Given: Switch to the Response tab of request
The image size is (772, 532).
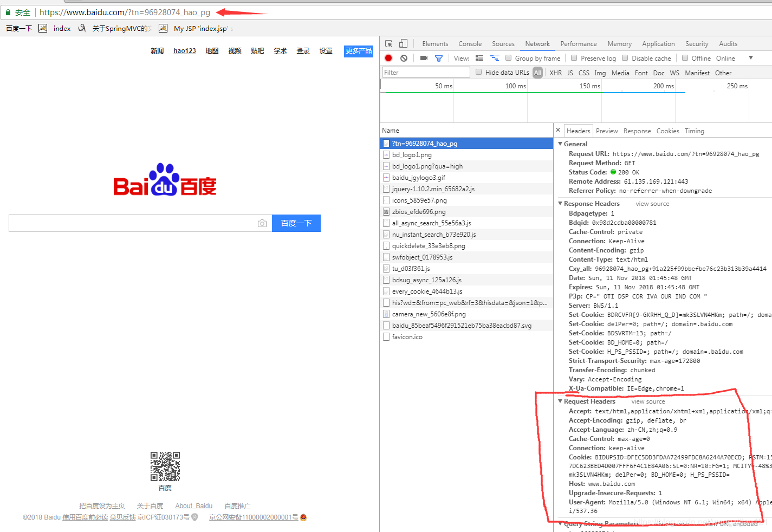Looking at the screenshot, I should (x=637, y=131).
